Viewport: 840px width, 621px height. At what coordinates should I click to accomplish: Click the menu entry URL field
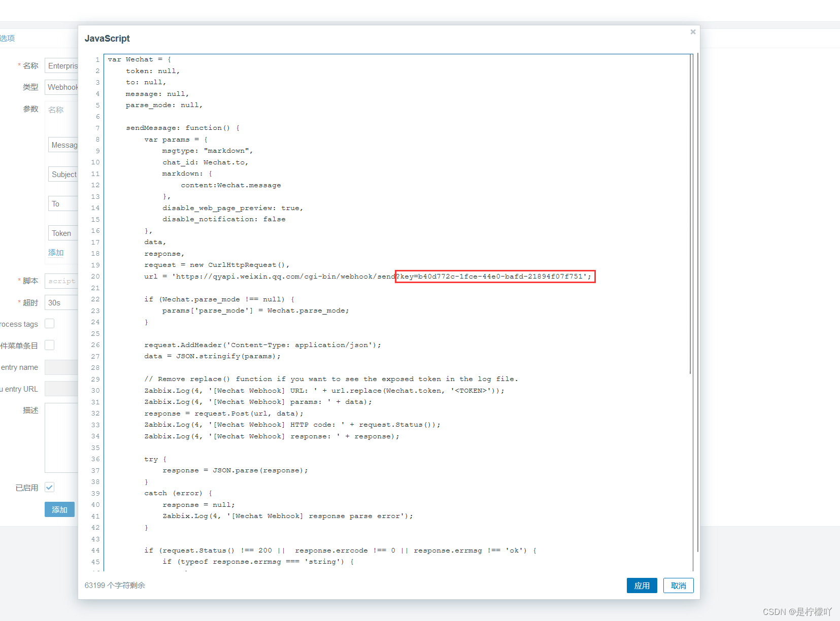tap(61, 389)
